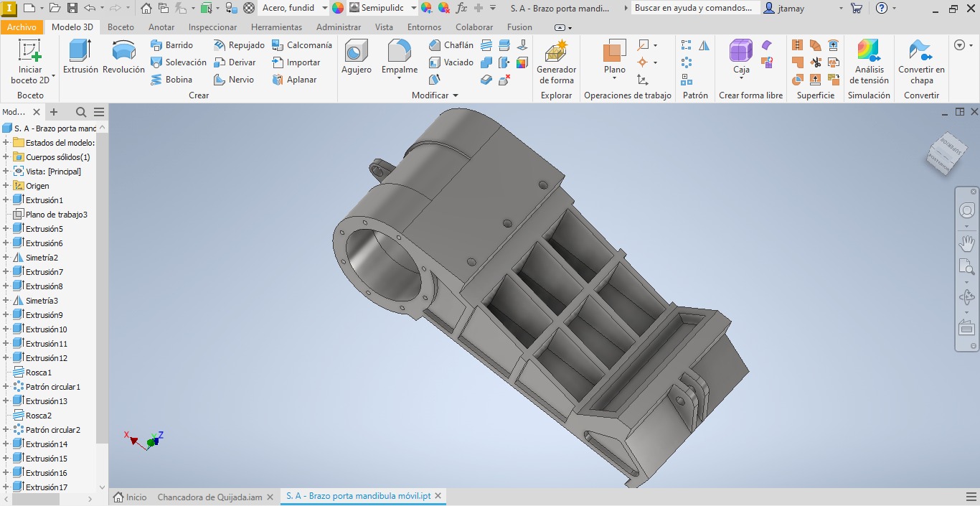
Task: Open Generador de forma
Action: [557, 62]
